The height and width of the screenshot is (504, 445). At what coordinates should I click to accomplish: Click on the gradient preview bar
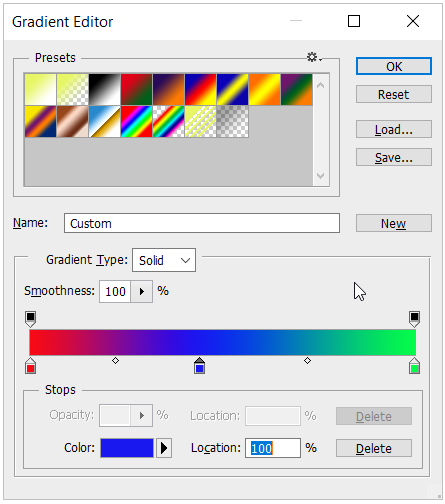[x=222, y=342]
